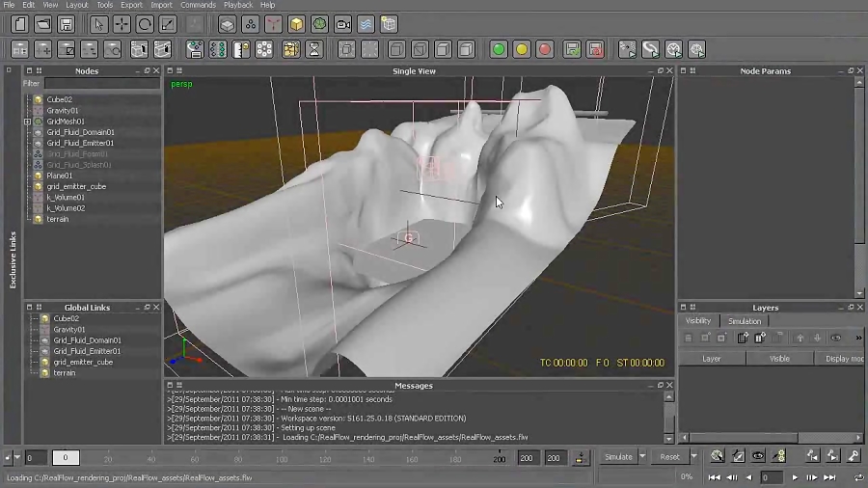Click the green mesh sphere icon
Viewport: 868px width, 488px height.
[x=319, y=24]
